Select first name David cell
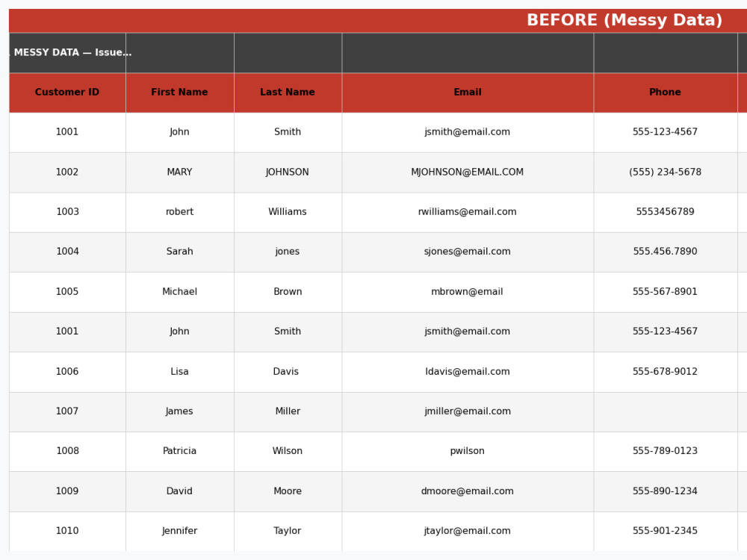The height and width of the screenshot is (560, 747). click(179, 491)
